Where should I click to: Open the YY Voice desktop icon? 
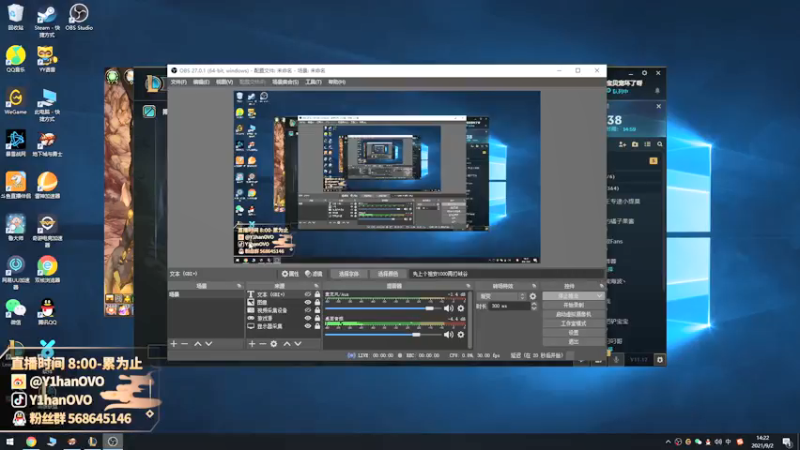tap(47, 58)
